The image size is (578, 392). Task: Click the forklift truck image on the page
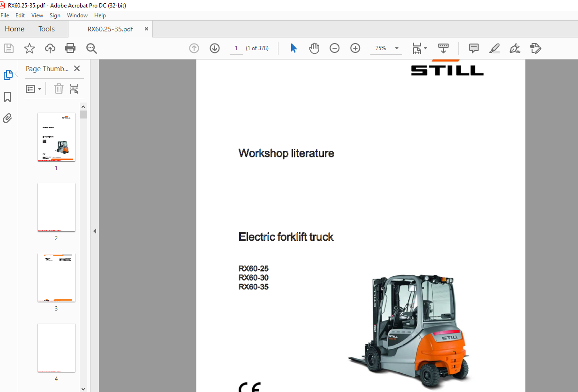(x=408, y=331)
